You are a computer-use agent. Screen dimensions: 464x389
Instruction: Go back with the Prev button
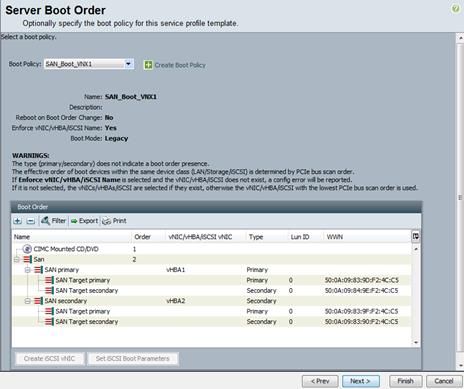(320, 381)
